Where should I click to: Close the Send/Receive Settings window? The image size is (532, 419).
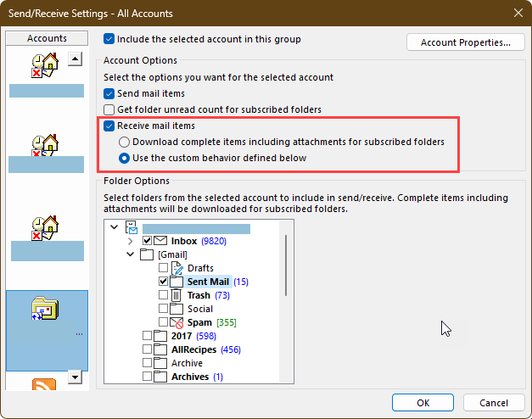coord(518,14)
